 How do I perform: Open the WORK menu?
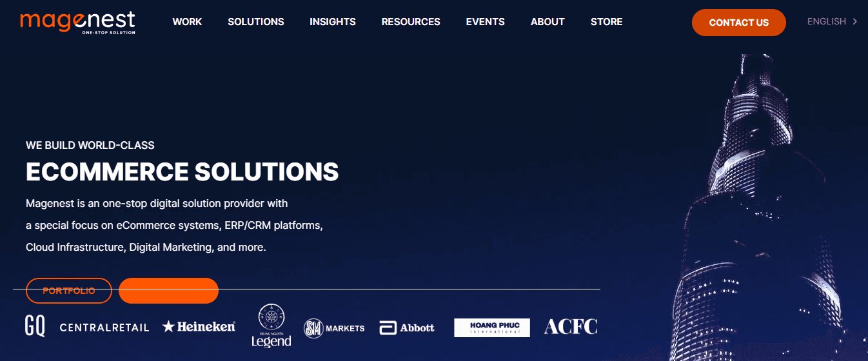(x=187, y=22)
